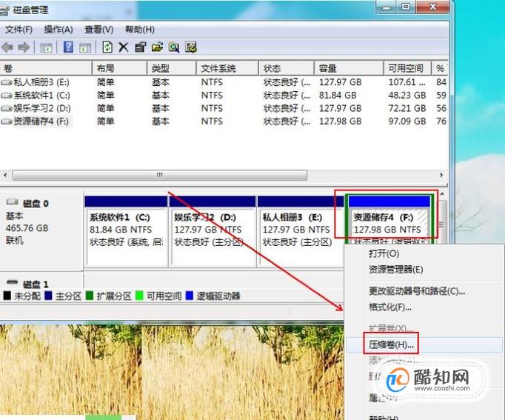The height and width of the screenshot is (420, 505).
Task: Click the 磁盘 0 disk icon
Action: tap(13, 202)
